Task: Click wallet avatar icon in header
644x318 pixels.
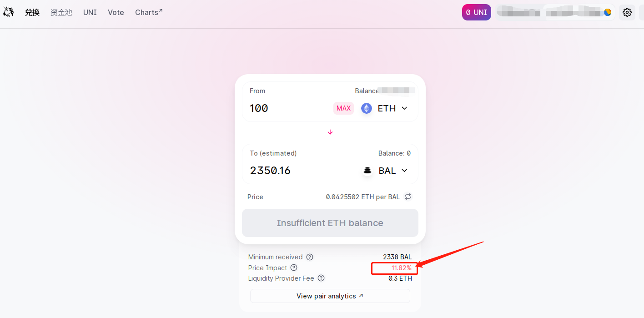Action: pyautogui.click(x=608, y=12)
